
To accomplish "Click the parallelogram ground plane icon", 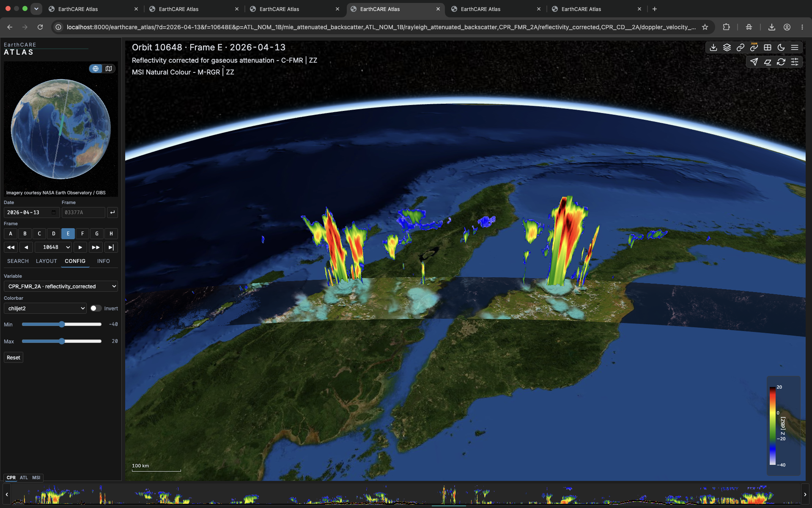I will click(768, 62).
